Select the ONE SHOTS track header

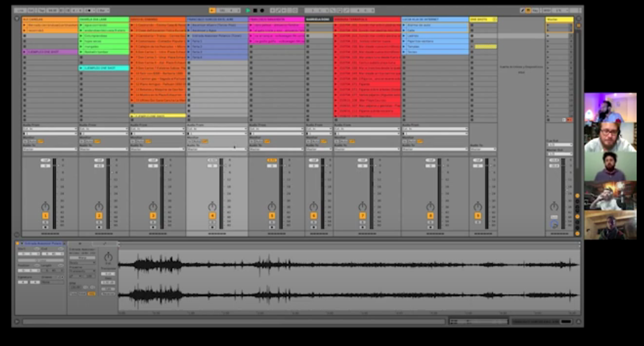483,20
